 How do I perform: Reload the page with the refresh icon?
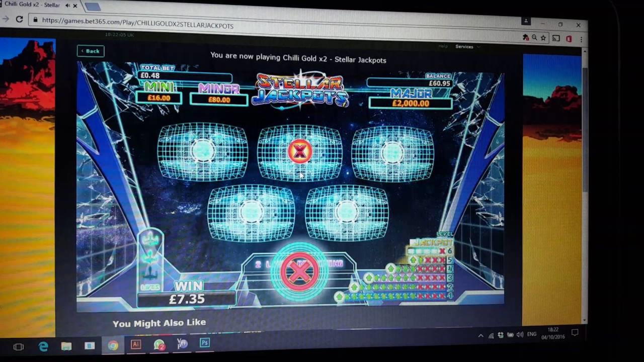(19, 19)
